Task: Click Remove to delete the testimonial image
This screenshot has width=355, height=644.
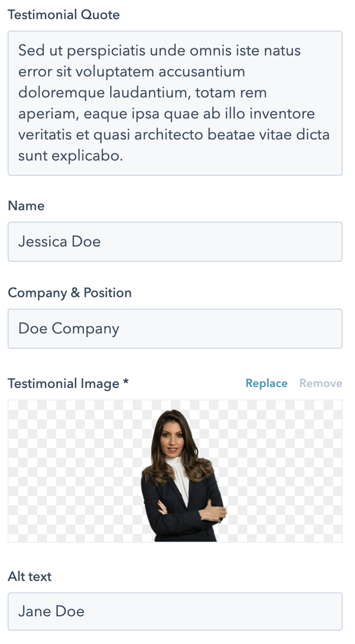Action: point(321,383)
